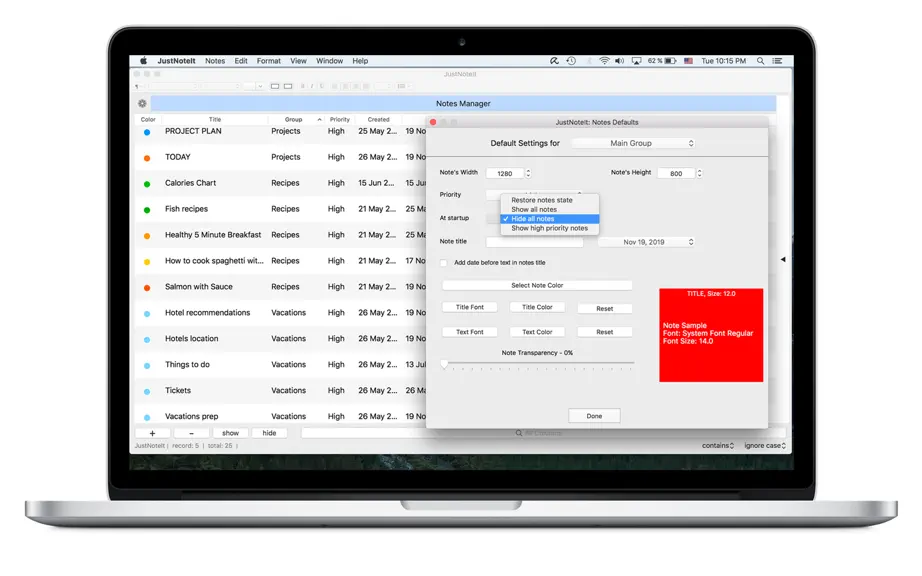Image resolution: width=922 pixels, height=576 pixels.
Task: Open the Notification Center list icon
Action: coord(777,61)
